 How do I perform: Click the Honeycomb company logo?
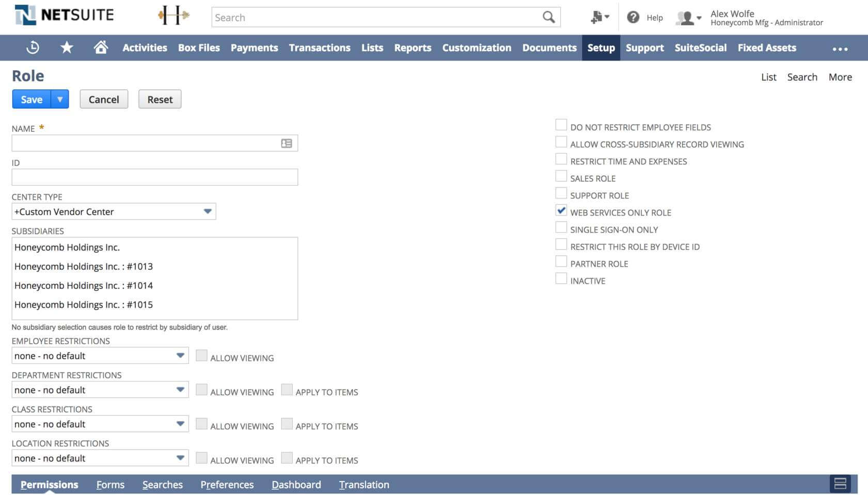coord(175,16)
